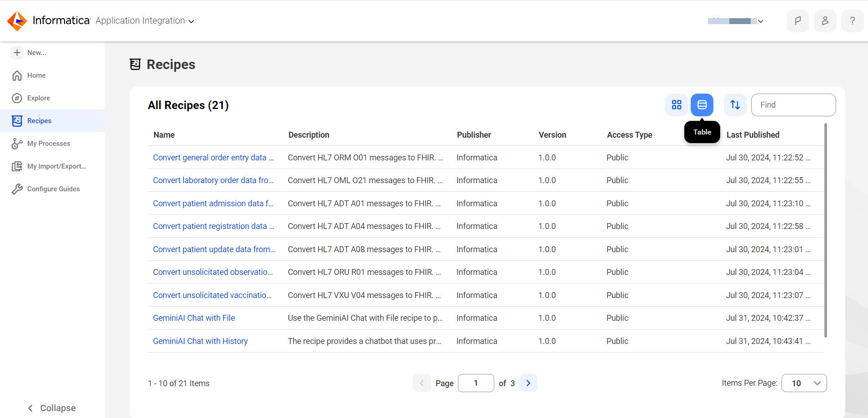Switch to grid tile view
This screenshot has width=868, height=418.
(677, 105)
